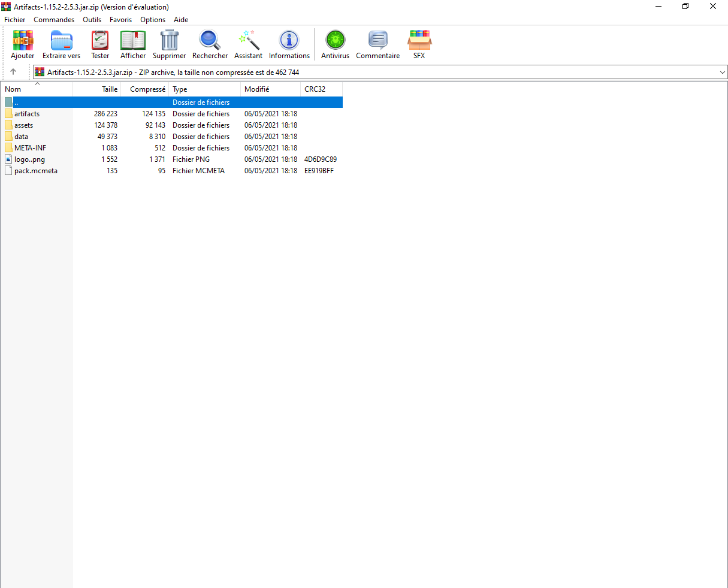Expand the archive path dropdown
Viewport: 728px width, 588px height.
722,73
